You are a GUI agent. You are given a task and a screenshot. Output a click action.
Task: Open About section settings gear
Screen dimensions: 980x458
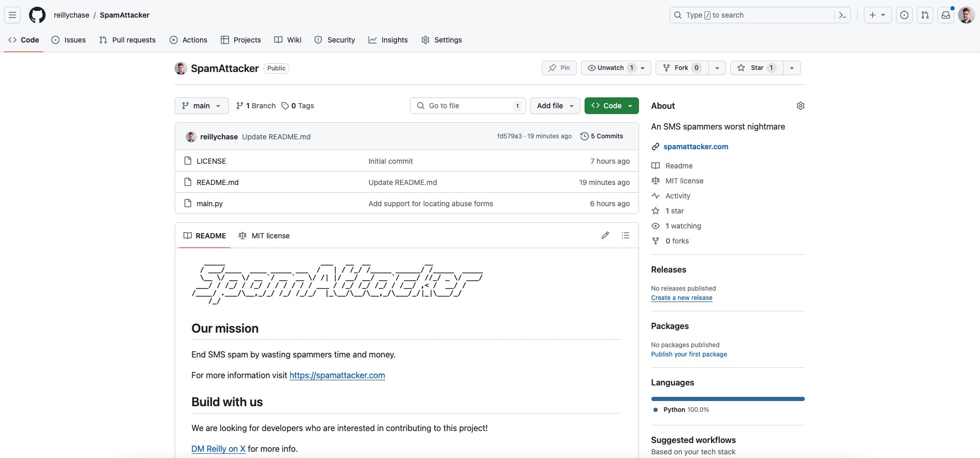[x=801, y=106]
